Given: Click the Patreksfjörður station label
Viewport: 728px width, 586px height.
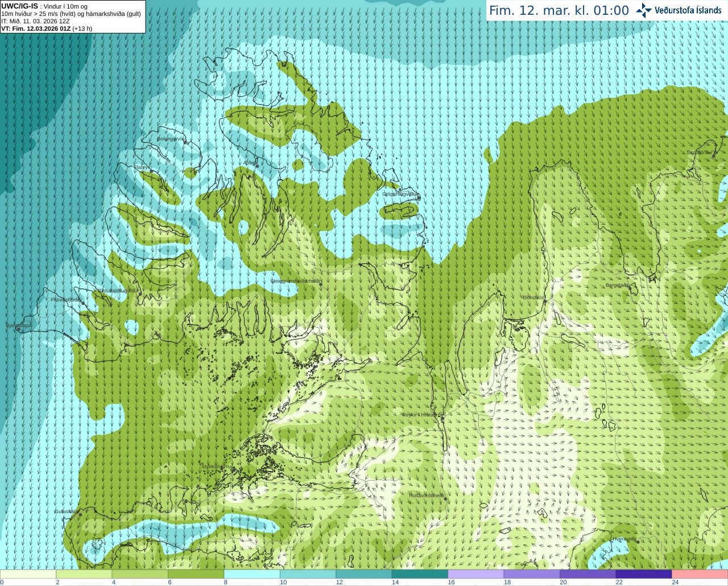Looking at the screenshot, I should point(67,299).
